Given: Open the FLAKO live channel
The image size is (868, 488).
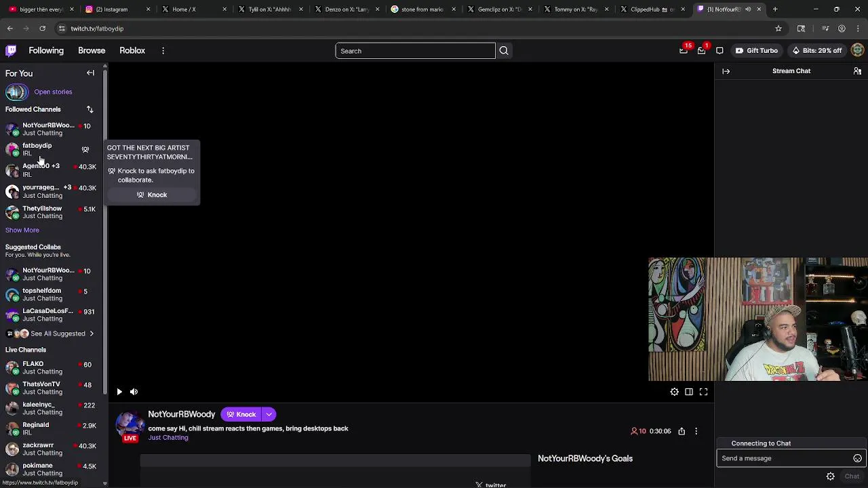Looking at the screenshot, I should point(51,367).
